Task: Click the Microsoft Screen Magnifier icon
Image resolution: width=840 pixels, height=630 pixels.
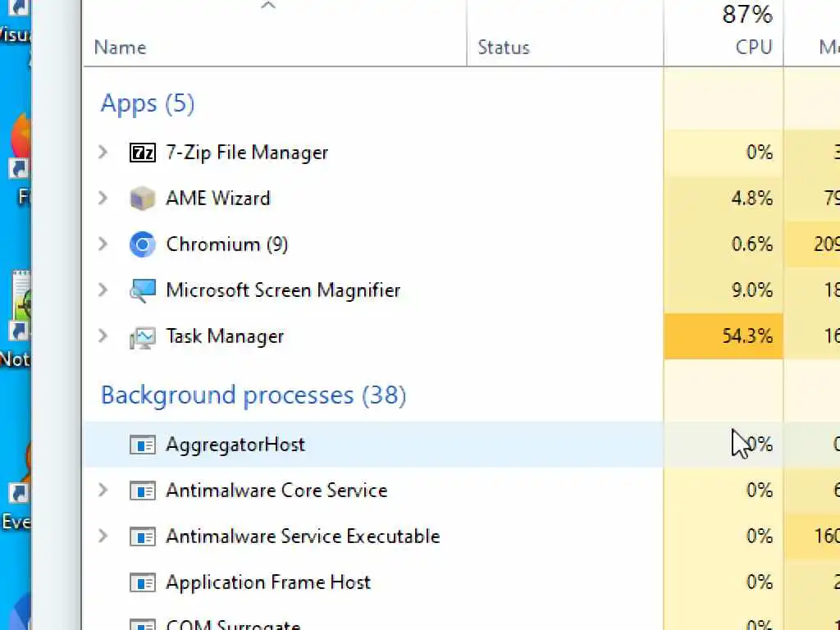Action: [x=143, y=290]
